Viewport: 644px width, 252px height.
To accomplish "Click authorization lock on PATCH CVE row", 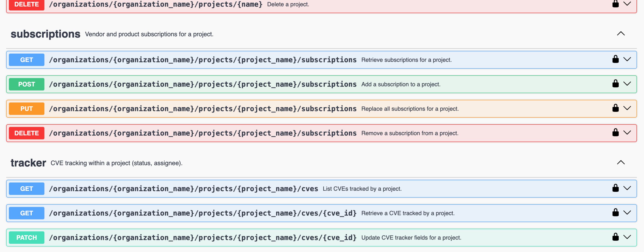I will pyautogui.click(x=615, y=237).
